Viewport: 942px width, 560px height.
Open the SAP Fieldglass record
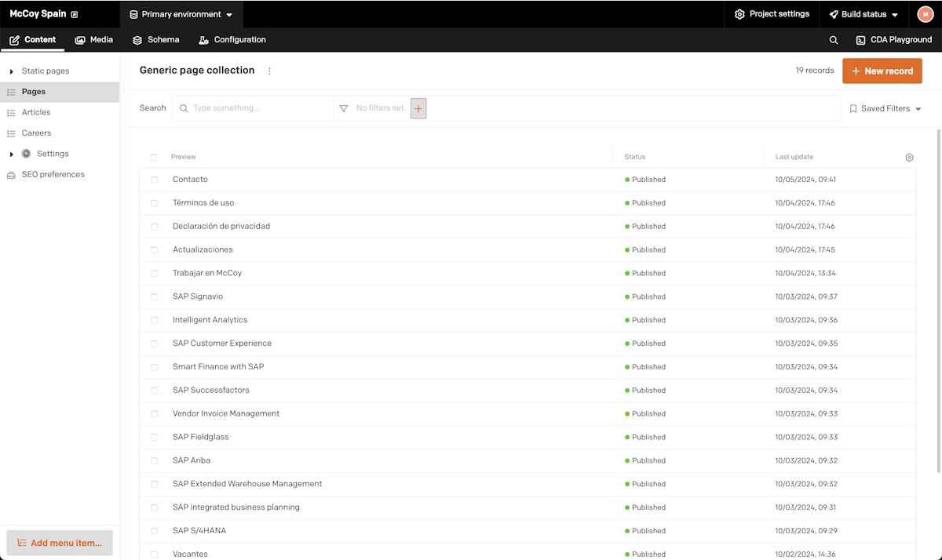pyautogui.click(x=201, y=437)
